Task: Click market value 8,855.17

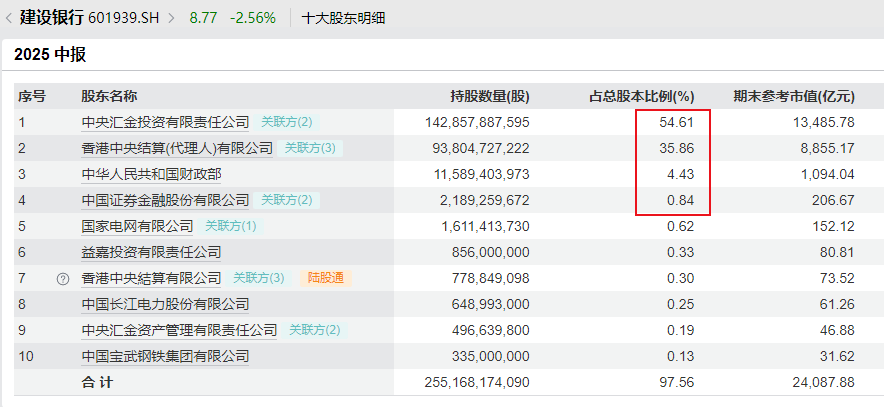Action: (x=827, y=148)
